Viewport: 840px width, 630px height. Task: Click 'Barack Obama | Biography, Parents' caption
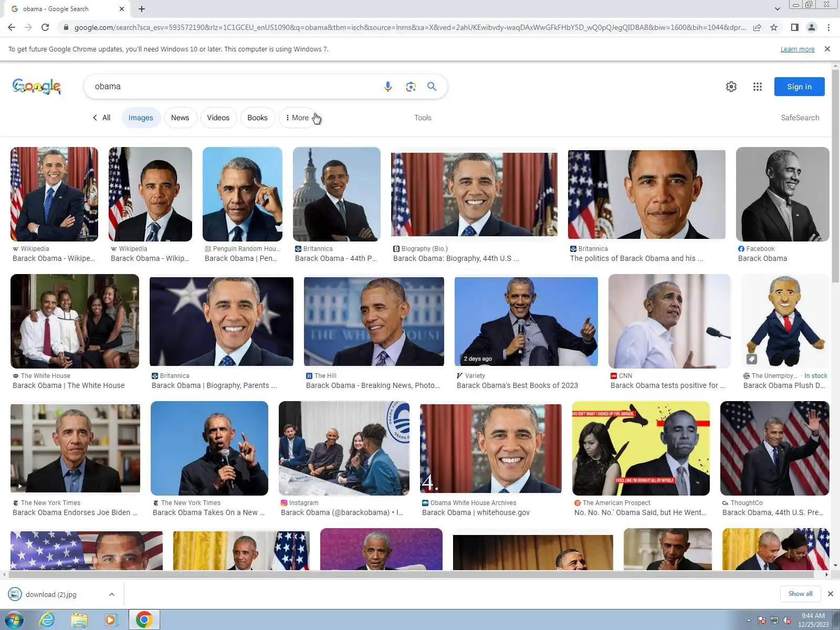point(214,385)
